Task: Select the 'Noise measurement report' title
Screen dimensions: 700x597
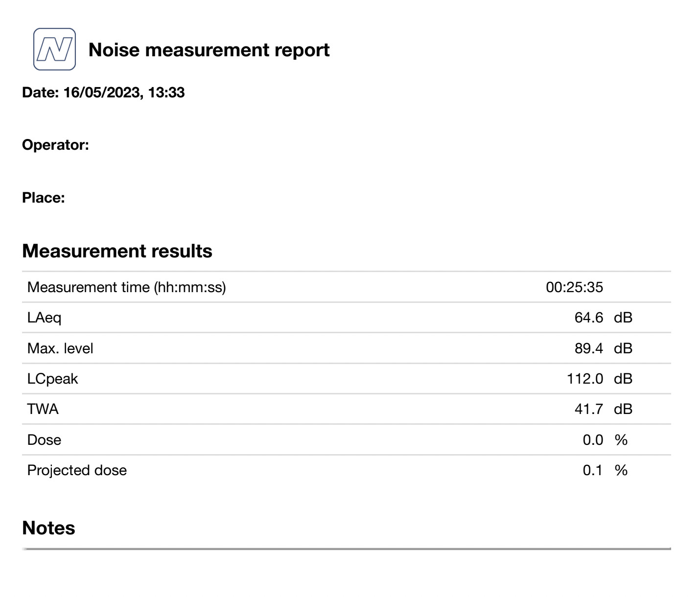Action: [209, 50]
